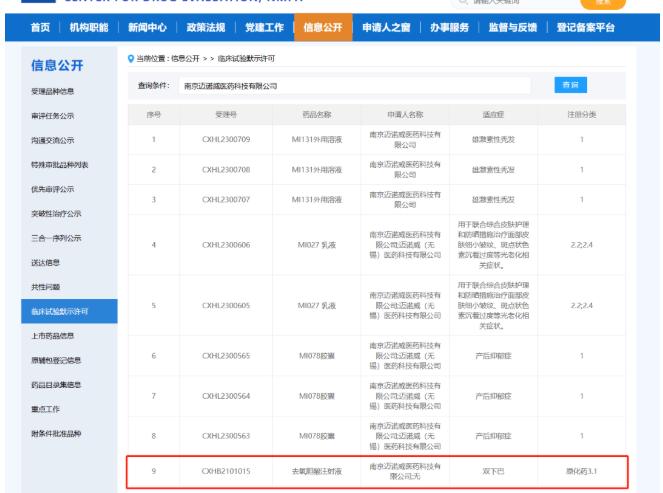The width and height of the screenshot is (663, 493).
Task: Open 审评任务公示 sidebar link
Action: (52, 116)
